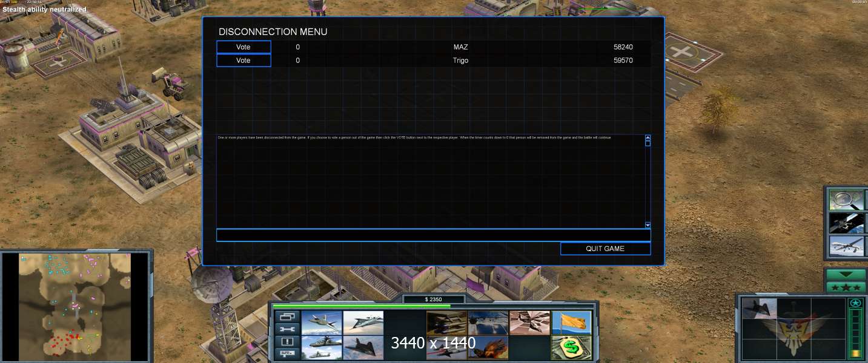The height and width of the screenshot is (363, 868).
Task: Select the bulldozer construction vehicle
Action: pos(172,83)
